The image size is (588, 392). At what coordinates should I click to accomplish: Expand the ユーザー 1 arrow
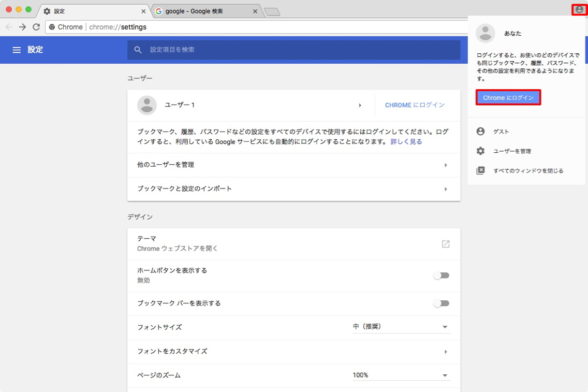(360, 106)
